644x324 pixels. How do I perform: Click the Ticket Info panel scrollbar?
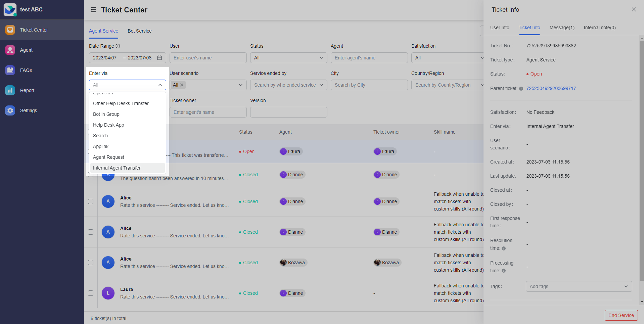coord(642,160)
